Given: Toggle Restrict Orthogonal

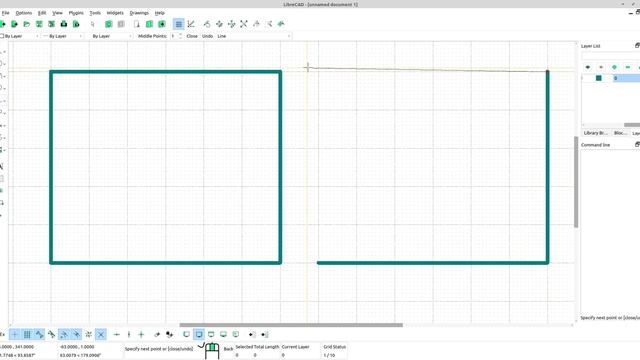Looking at the screenshot, I should pyautogui.click(x=141, y=335).
